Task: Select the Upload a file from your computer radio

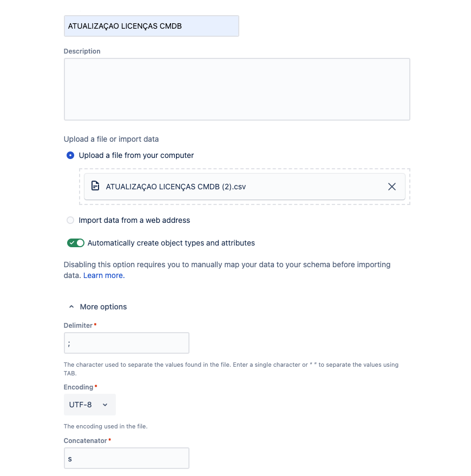Action: [70, 155]
